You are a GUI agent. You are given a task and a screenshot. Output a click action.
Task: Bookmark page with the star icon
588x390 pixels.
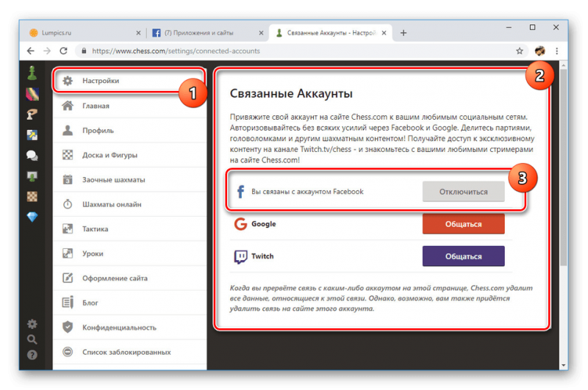pos(520,51)
